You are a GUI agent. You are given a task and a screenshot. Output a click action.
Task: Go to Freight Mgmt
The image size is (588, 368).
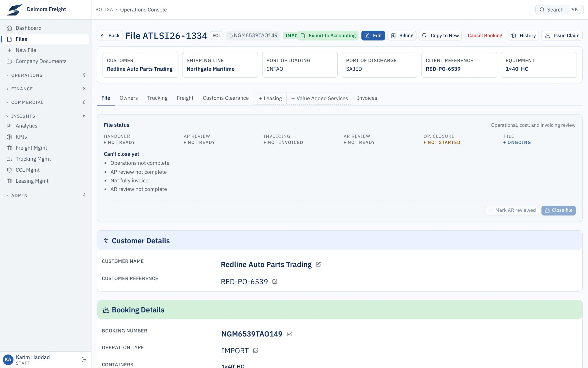click(45, 148)
